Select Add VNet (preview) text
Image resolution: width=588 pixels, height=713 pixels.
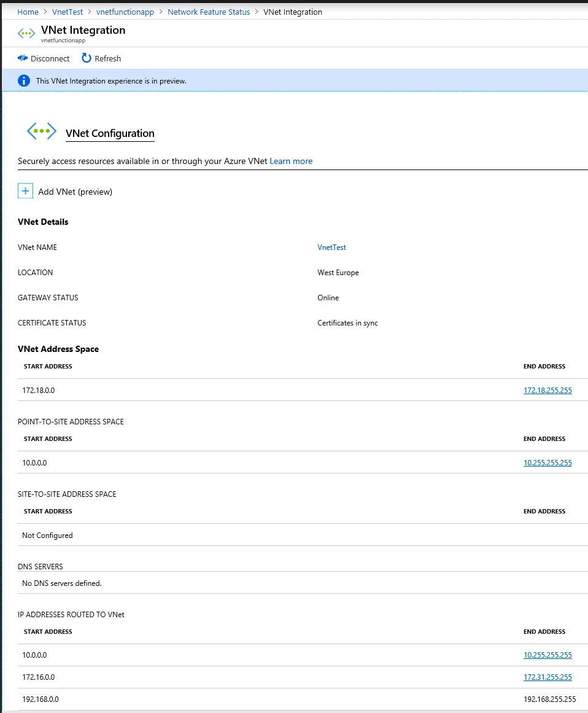point(75,192)
